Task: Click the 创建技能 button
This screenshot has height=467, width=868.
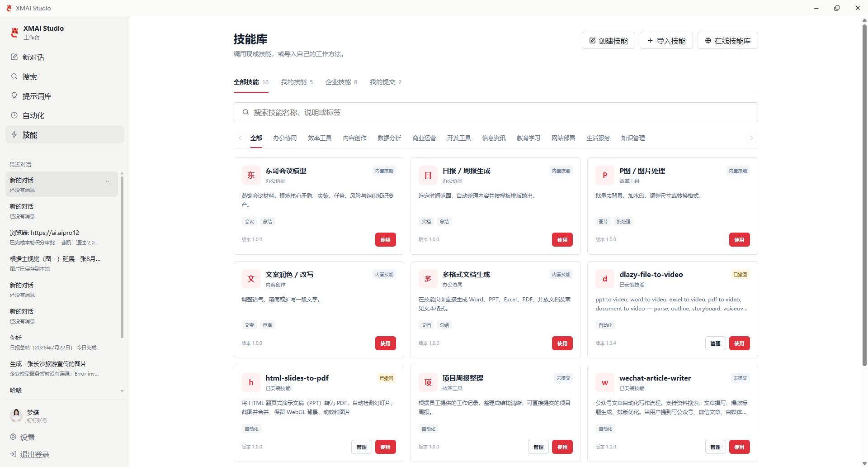Action: pyautogui.click(x=608, y=41)
